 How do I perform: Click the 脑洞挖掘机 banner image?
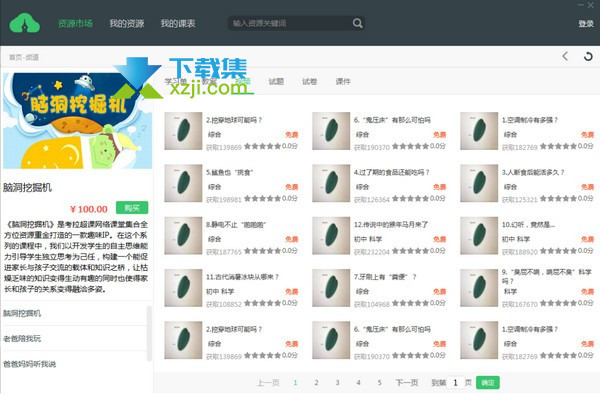click(x=77, y=121)
